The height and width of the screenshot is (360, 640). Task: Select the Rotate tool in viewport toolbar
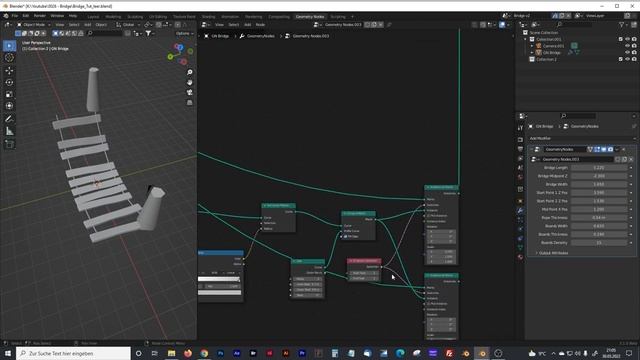[9, 82]
